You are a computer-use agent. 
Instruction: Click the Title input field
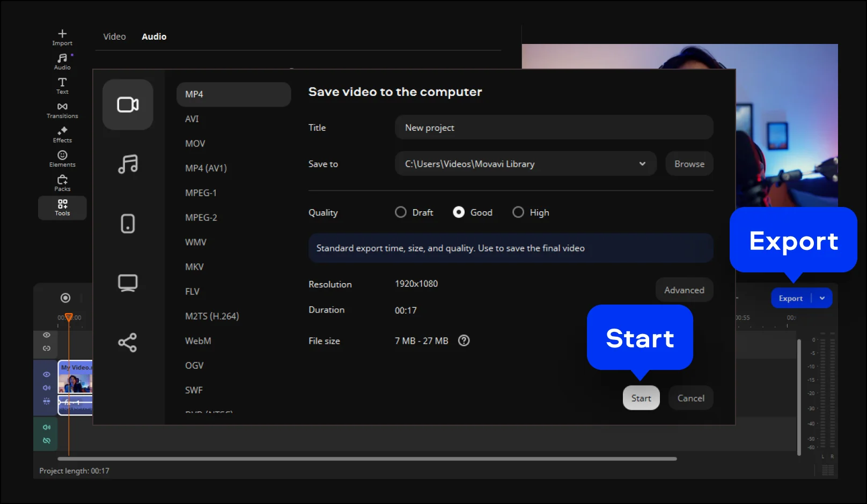(x=554, y=128)
